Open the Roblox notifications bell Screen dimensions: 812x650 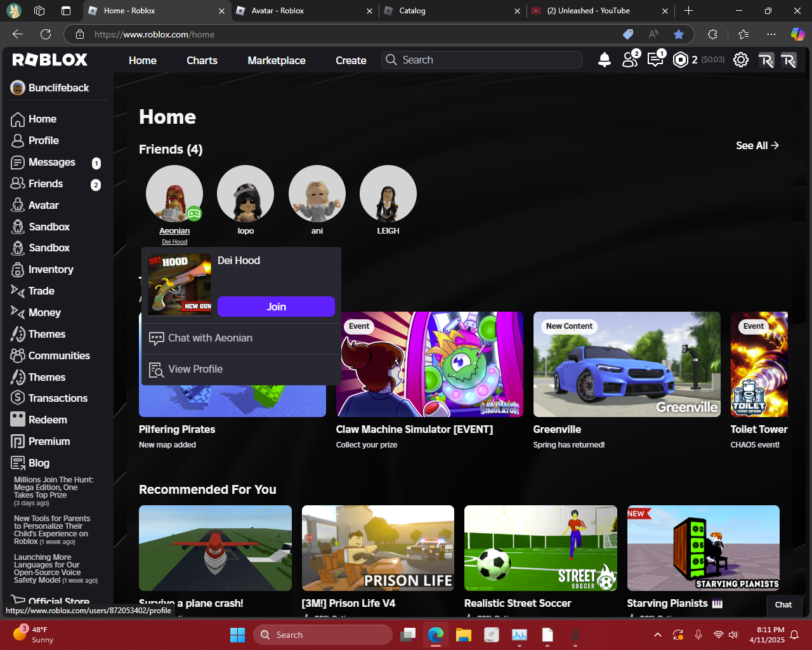click(x=605, y=60)
